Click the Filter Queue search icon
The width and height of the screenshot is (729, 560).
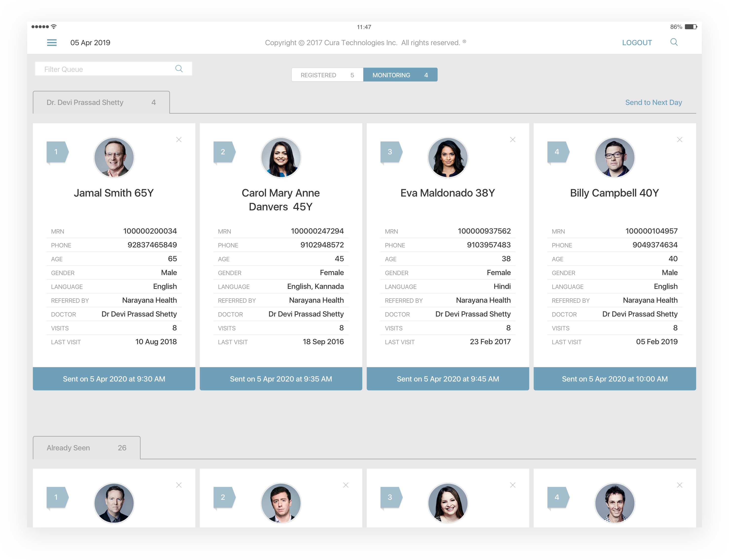pos(179,69)
